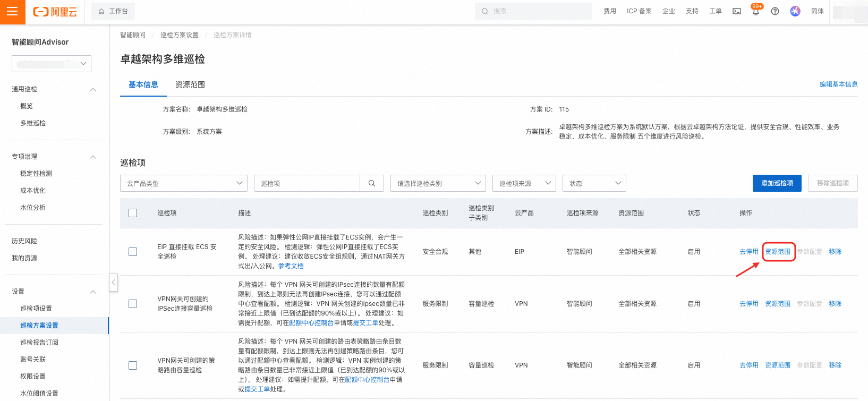This screenshot has width=868, height=401.
Task: Go to 概览 in sidebar
Action: pos(27,106)
